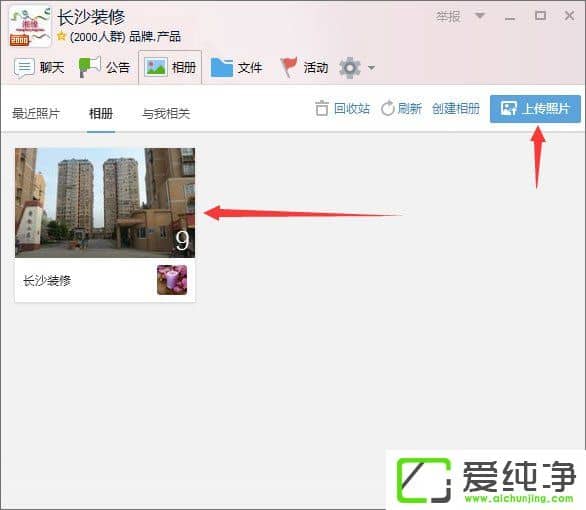Open the 公告 announcement tab
Screen dimensions: 586x510
(x=105, y=68)
